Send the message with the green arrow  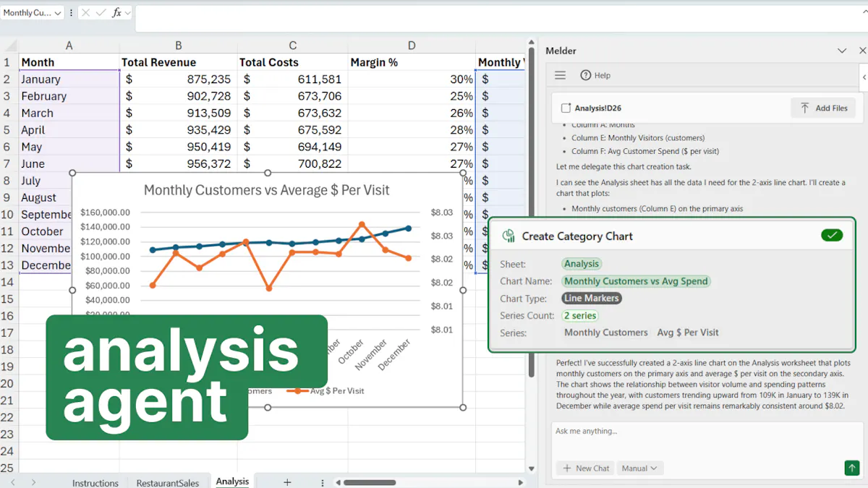851,468
